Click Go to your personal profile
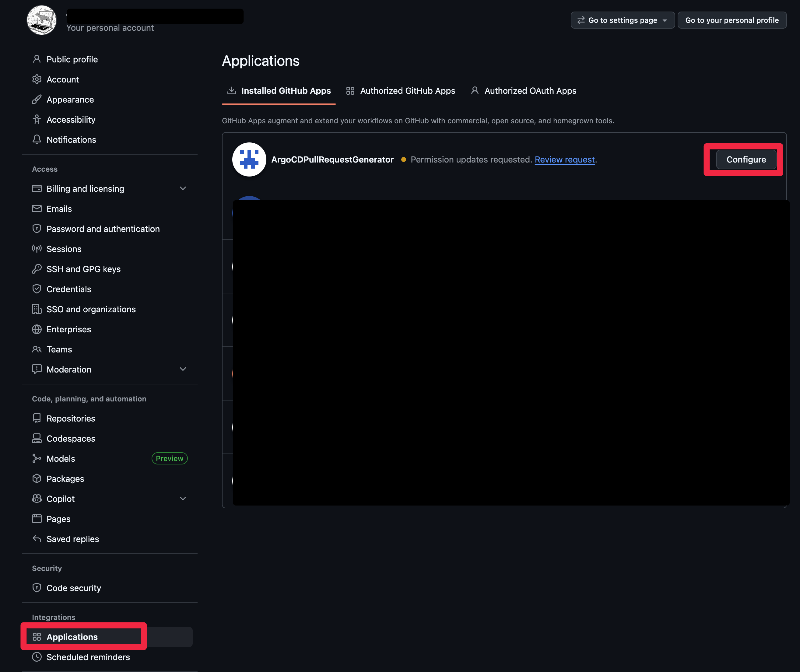Image resolution: width=800 pixels, height=672 pixels. click(x=732, y=20)
